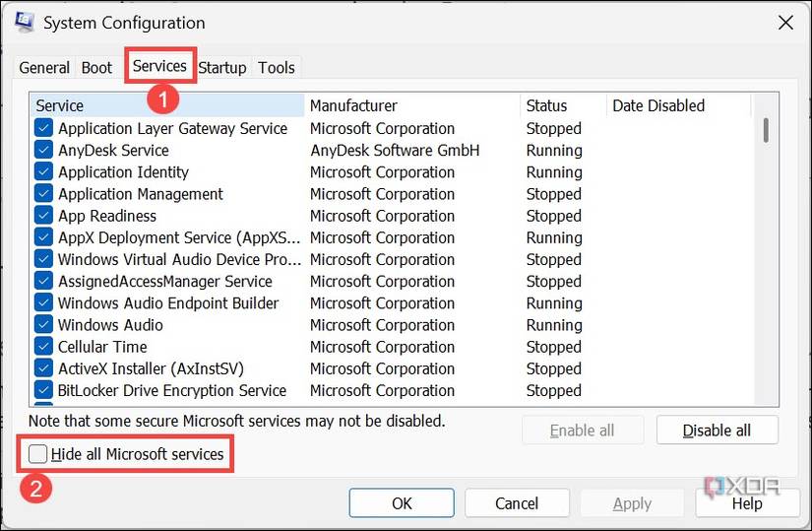Uncheck Application Layer Gateway Service checkbox
This screenshot has height=531, width=812.
pyautogui.click(x=43, y=128)
